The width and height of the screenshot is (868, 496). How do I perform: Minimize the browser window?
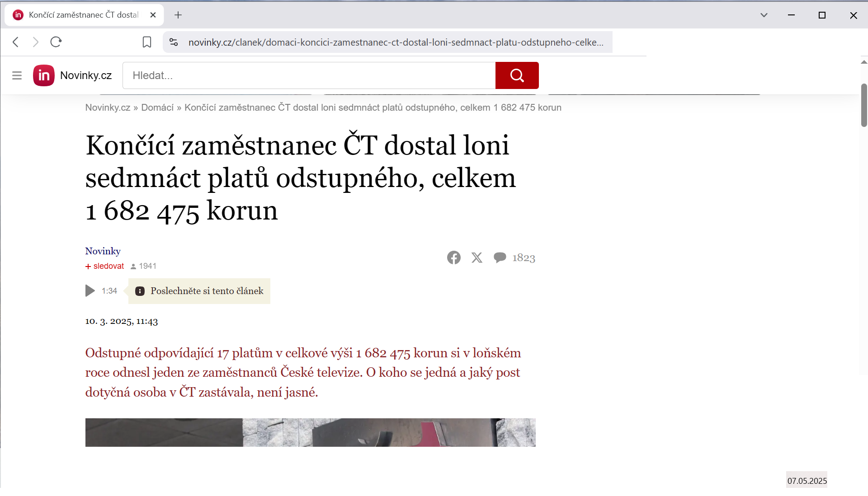791,15
